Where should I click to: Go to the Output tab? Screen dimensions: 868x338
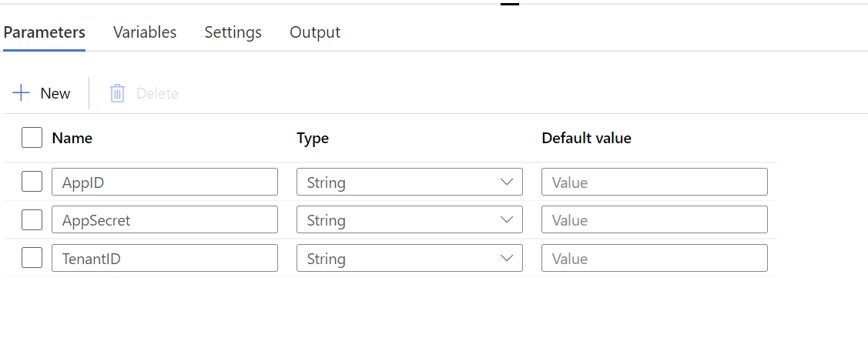[x=315, y=32]
